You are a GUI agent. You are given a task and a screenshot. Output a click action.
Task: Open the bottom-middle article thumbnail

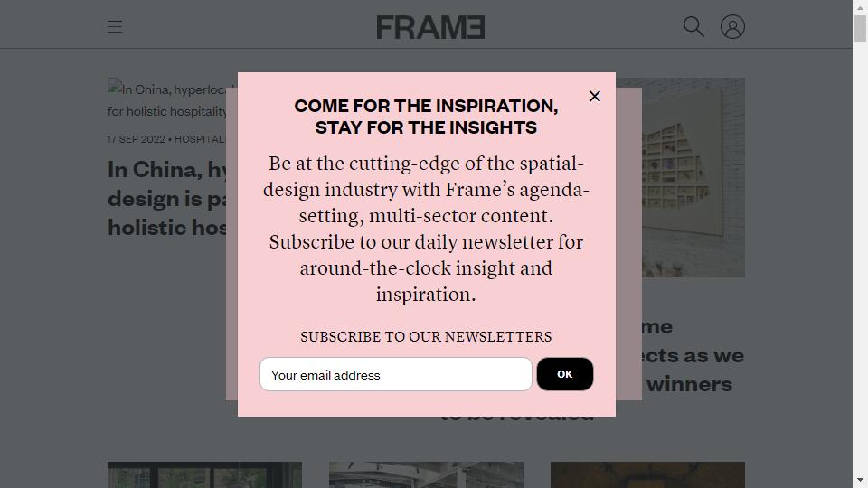(426, 474)
